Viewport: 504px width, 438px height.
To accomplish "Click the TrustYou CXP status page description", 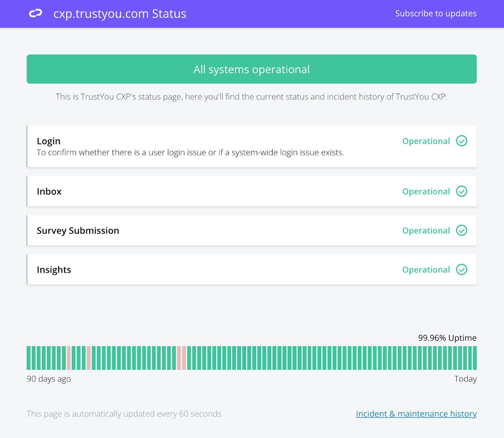I will pyautogui.click(x=252, y=97).
